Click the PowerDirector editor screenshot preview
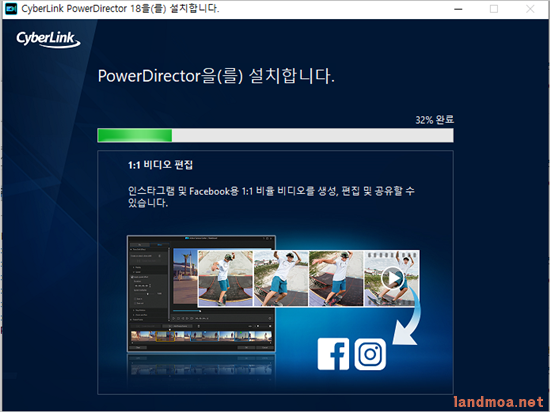The height and width of the screenshot is (412, 550). point(201,293)
